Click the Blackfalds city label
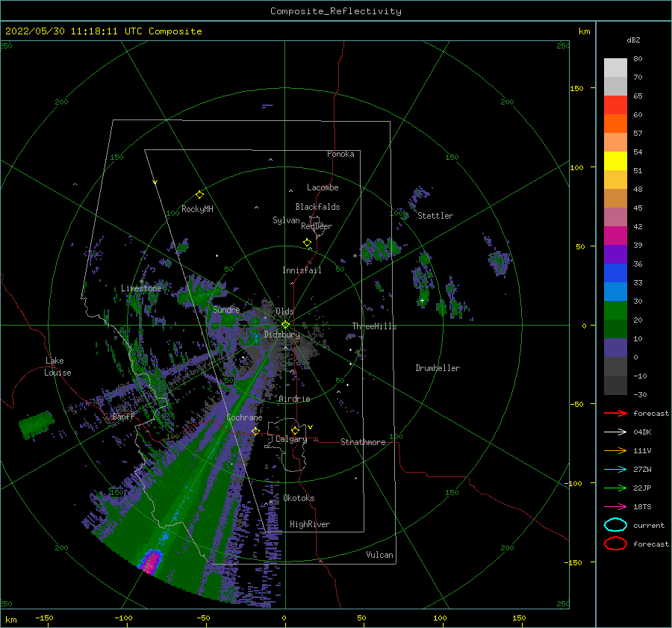This screenshot has width=672, height=628. tap(317, 207)
